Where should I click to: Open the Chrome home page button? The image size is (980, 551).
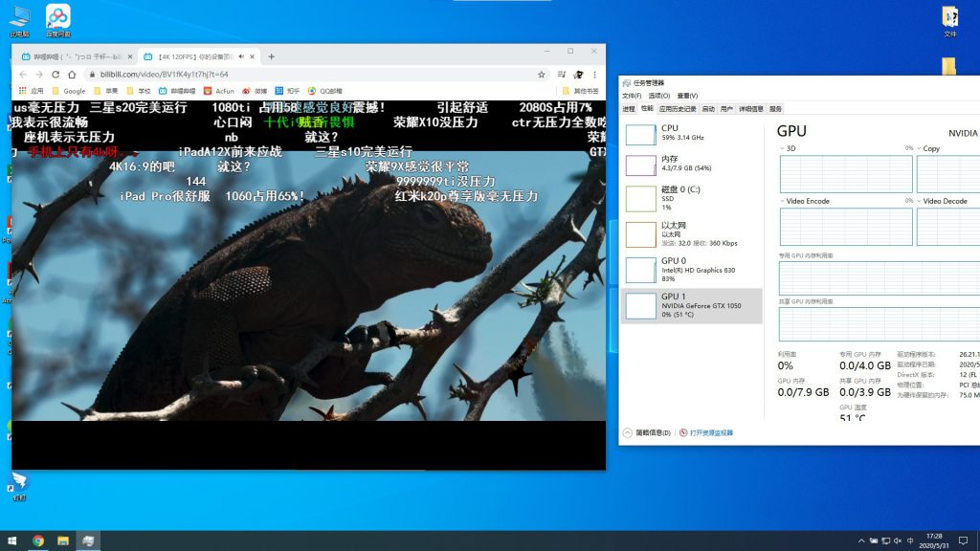click(72, 75)
